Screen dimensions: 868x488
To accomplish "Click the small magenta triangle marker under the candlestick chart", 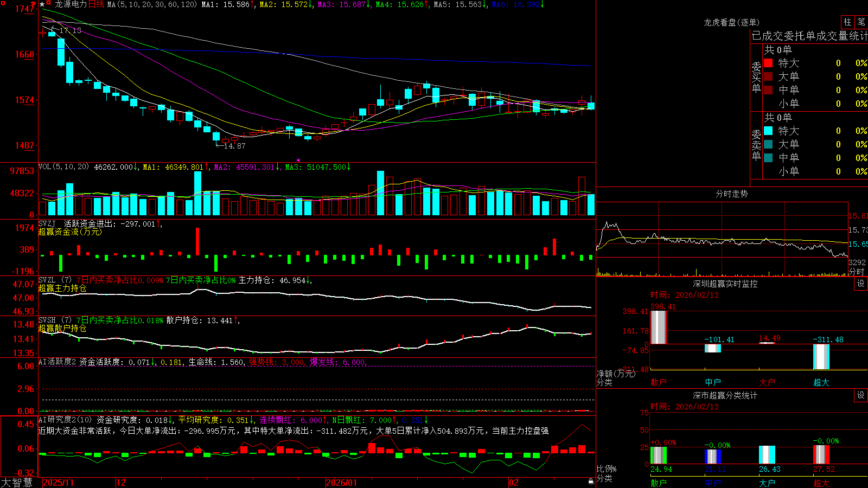I will point(297,160).
